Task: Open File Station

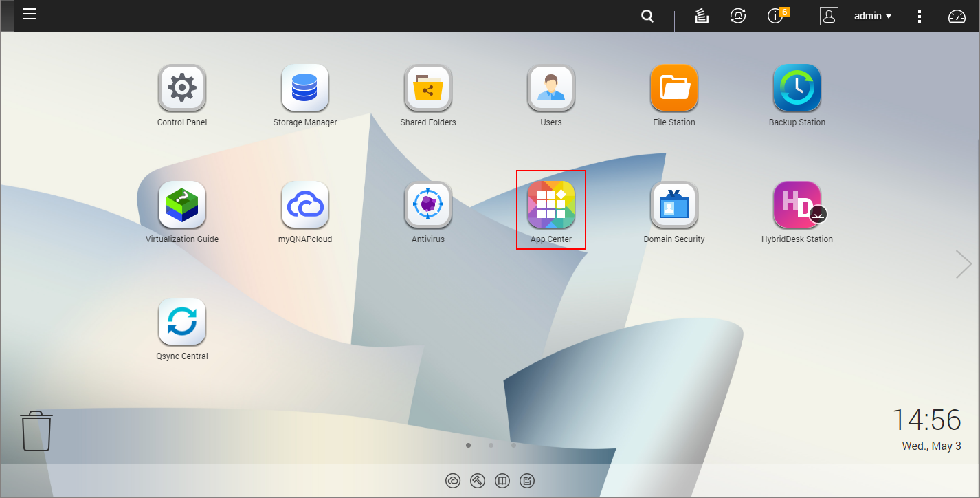Action: (x=673, y=86)
